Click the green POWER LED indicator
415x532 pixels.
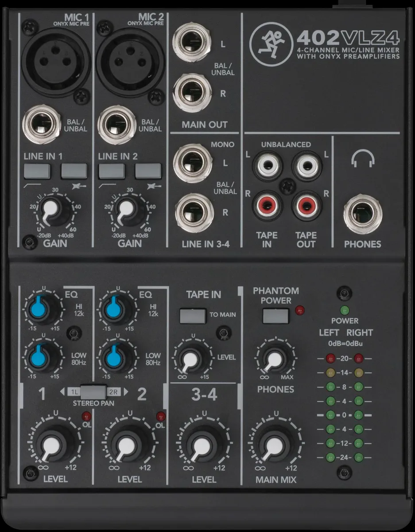click(x=345, y=309)
